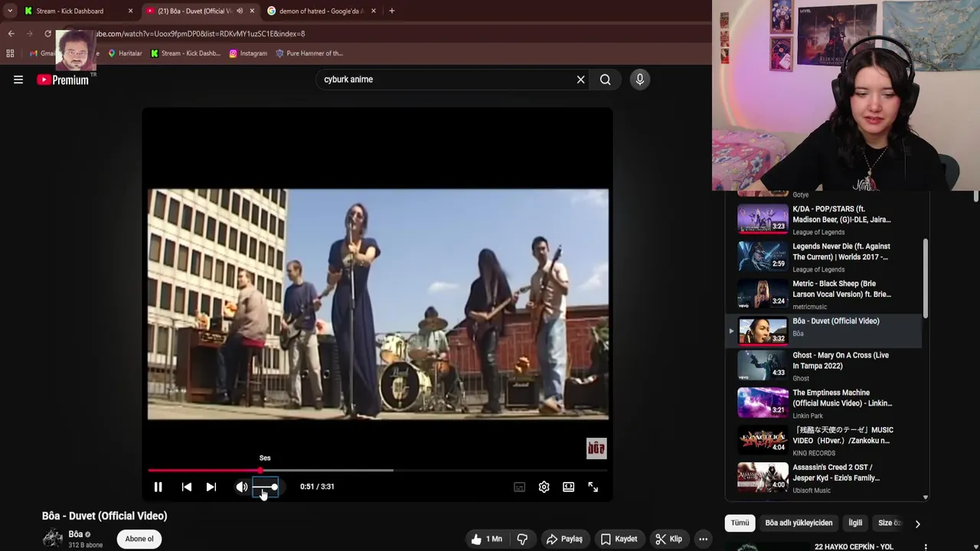980x551 pixels.
Task: Like the video with thumbs up
Action: (x=487, y=539)
